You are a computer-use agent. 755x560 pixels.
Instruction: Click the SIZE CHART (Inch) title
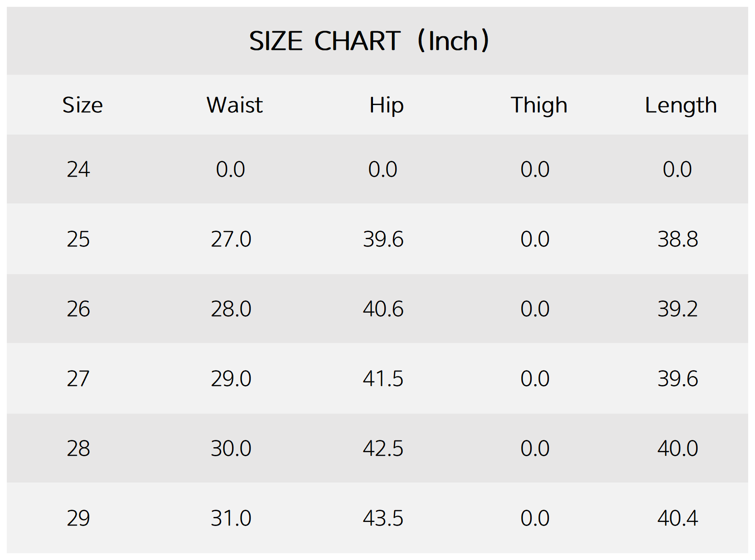(x=369, y=41)
